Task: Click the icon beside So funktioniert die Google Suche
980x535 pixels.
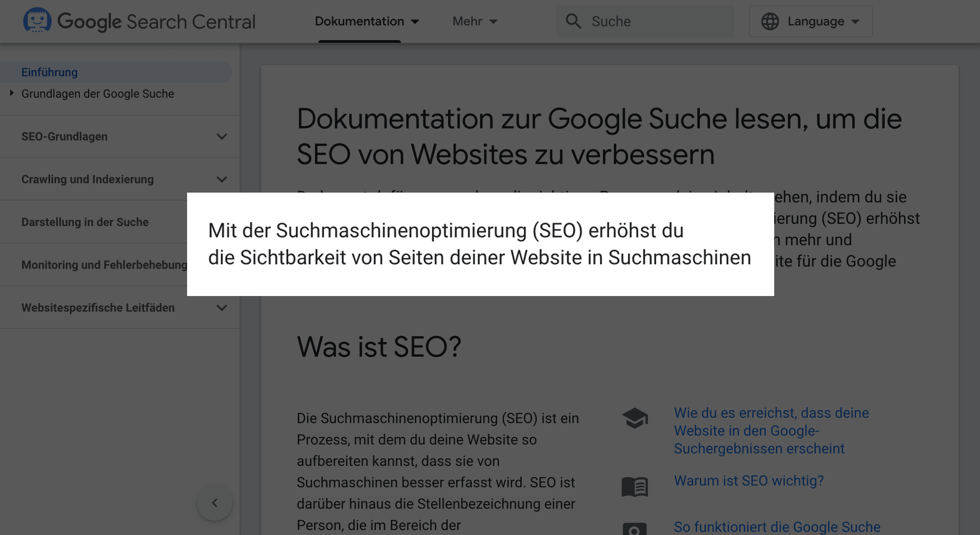Action: click(x=635, y=529)
